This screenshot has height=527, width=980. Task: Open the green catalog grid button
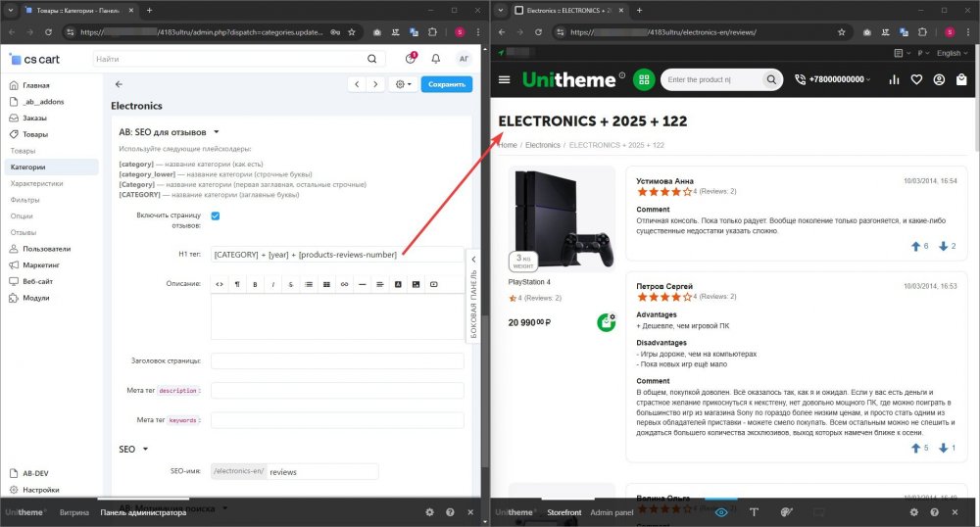coord(644,79)
